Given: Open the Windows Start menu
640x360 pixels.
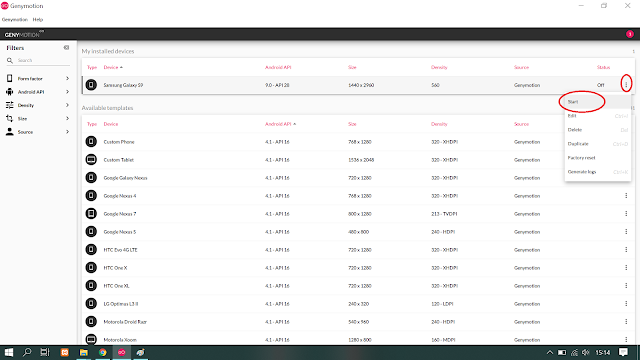Looking at the screenshot, I should pyautogui.click(x=9, y=352).
